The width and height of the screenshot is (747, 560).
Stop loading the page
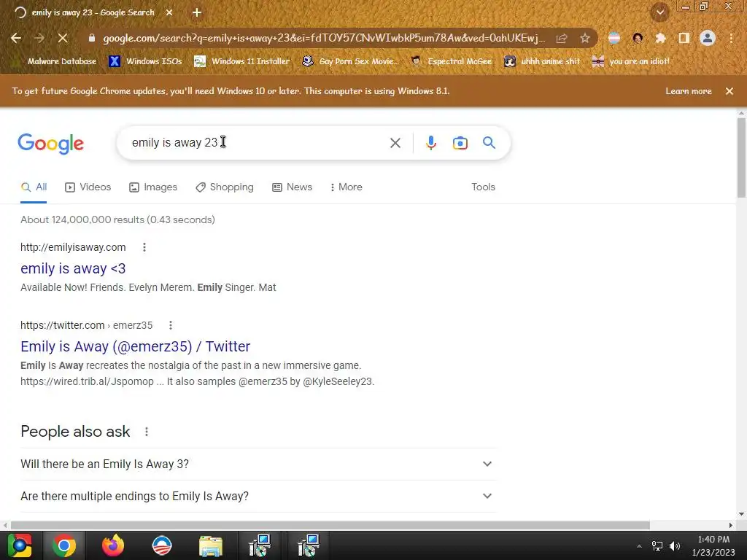tap(63, 38)
